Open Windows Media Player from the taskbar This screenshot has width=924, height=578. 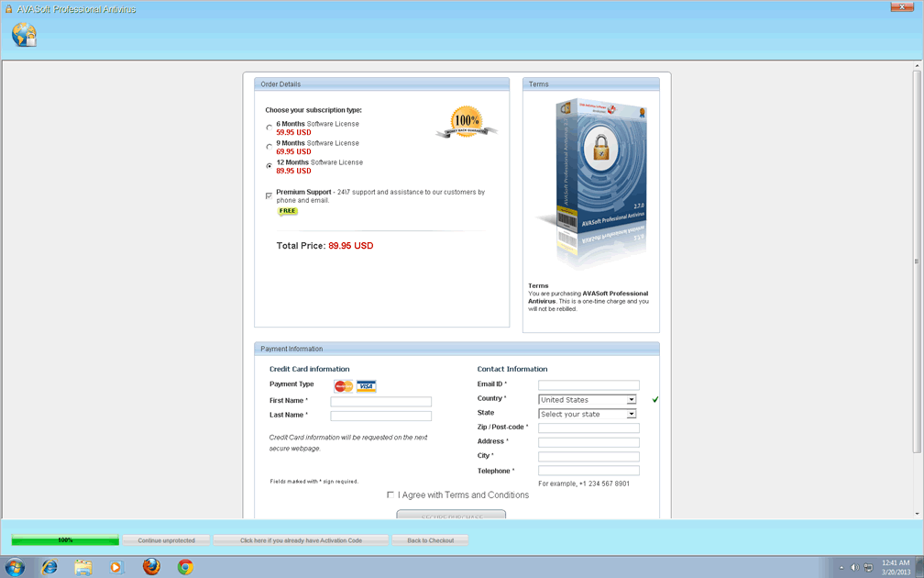116,567
